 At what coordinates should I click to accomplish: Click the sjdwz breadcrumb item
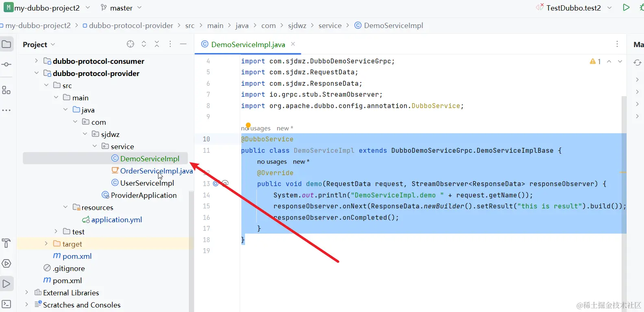297,26
